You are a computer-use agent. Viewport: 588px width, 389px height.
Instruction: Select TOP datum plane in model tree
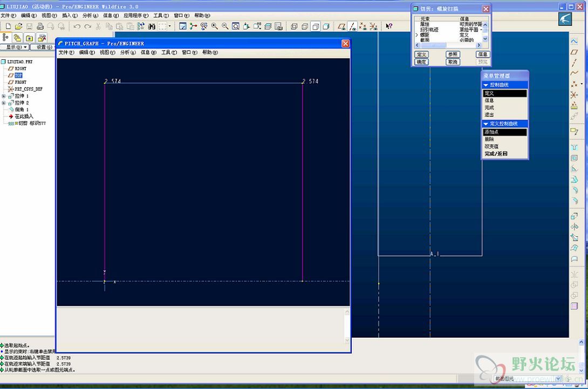coord(18,76)
